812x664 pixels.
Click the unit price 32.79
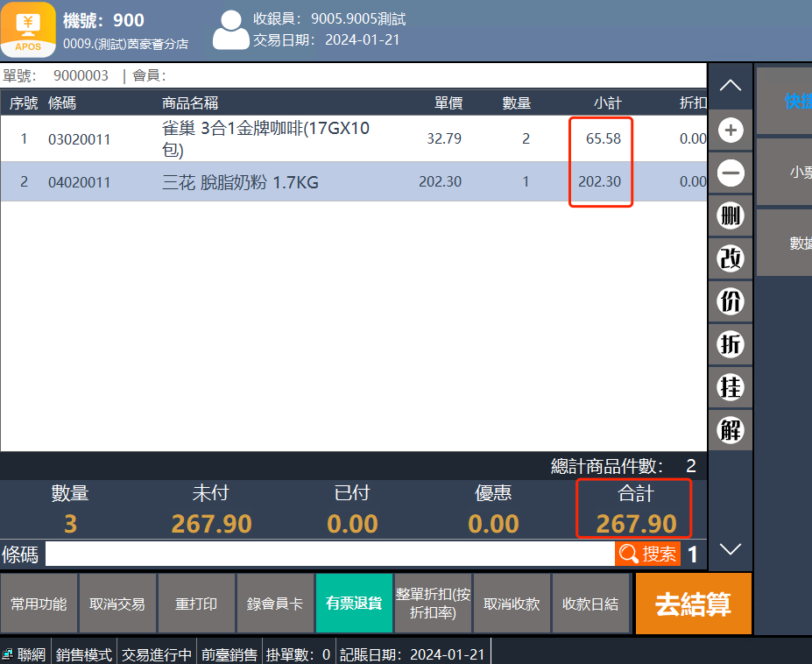pos(444,138)
